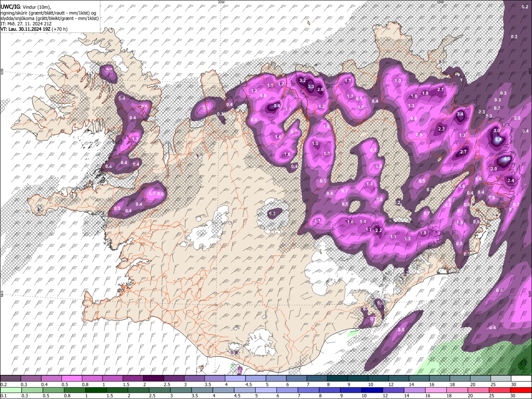
Task: Click the initial time 'IT: Mið. 27. 11. 2024 21Z'
Action: 26,24
